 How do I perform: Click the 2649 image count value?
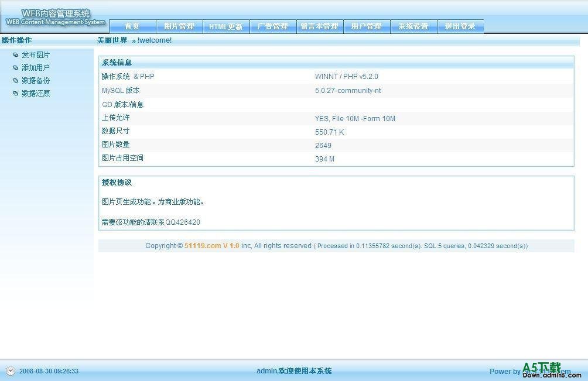coord(323,145)
